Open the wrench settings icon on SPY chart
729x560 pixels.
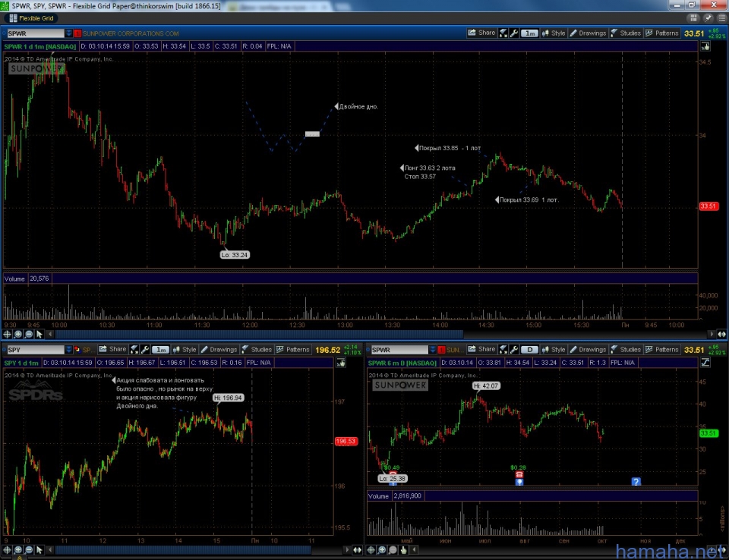pos(144,350)
